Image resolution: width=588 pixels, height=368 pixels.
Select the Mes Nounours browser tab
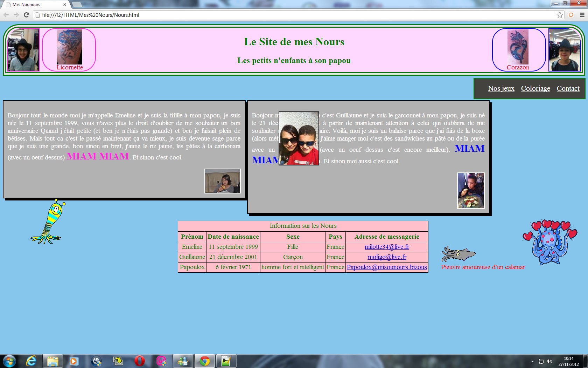click(35, 5)
